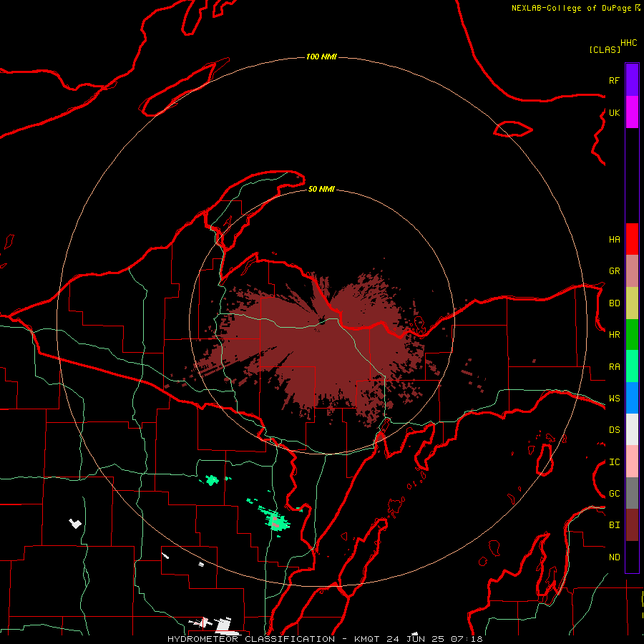
Task: Click the RF legend label
Action: (614, 80)
